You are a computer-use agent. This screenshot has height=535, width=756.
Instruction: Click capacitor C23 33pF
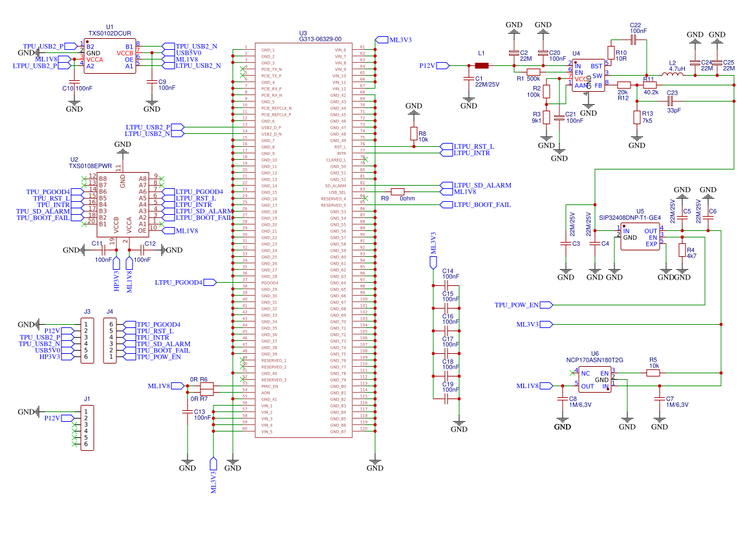pos(669,101)
